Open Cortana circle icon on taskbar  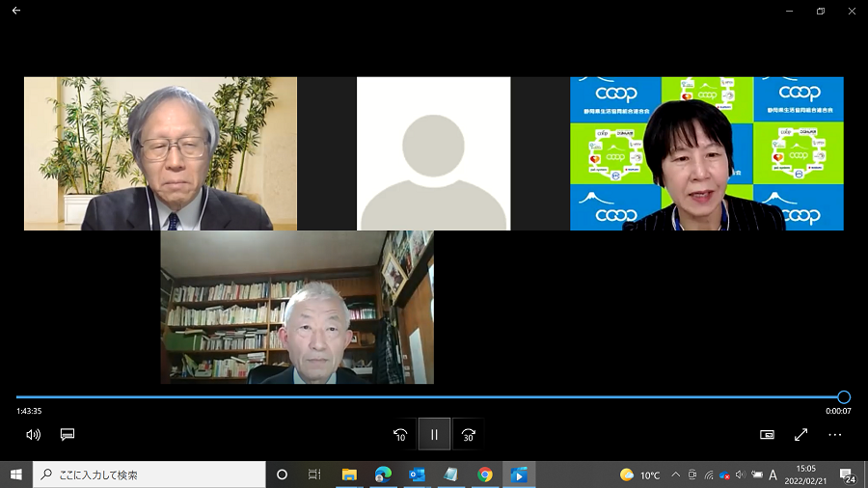pyautogui.click(x=282, y=474)
